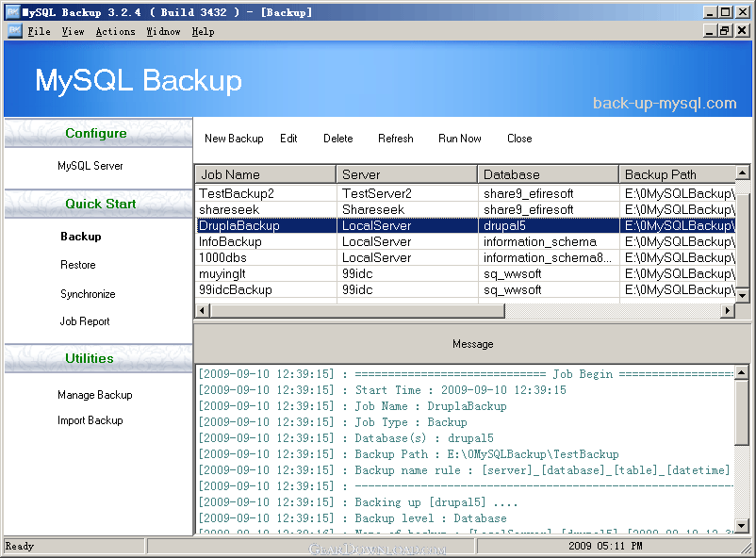Image resolution: width=756 pixels, height=558 pixels.
Task: Open the Synchronize section
Action: (88, 294)
